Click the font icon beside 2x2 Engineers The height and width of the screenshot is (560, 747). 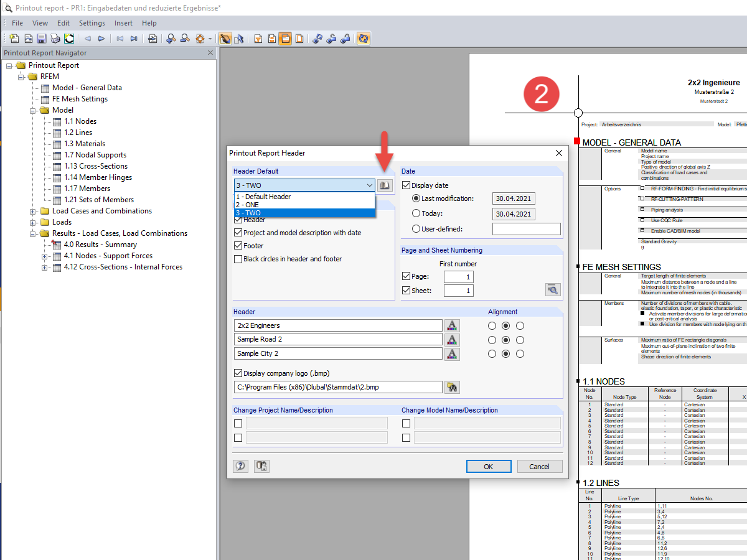click(452, 325)
